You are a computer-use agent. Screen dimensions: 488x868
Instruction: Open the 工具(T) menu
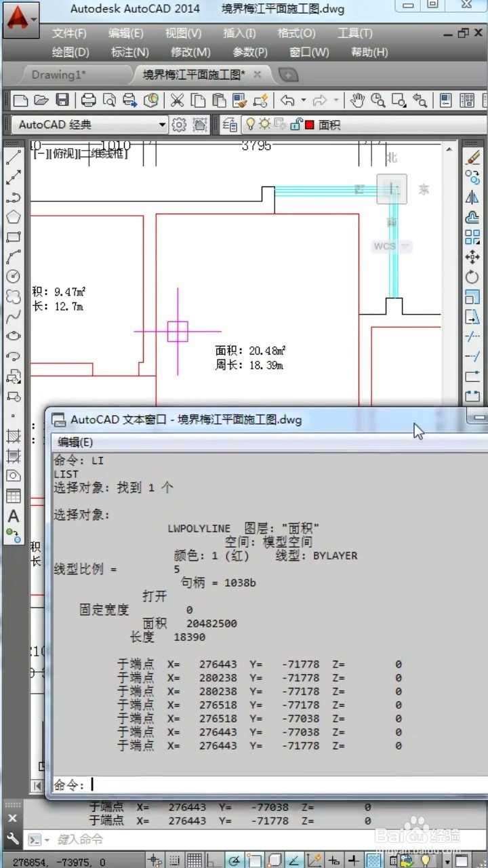click(355, 33)
